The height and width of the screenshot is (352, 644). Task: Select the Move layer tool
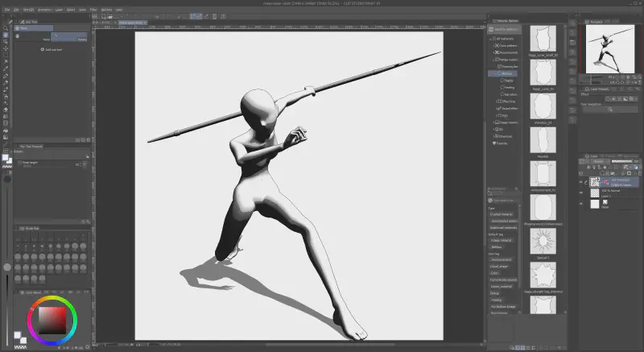(x=6, y=42)
